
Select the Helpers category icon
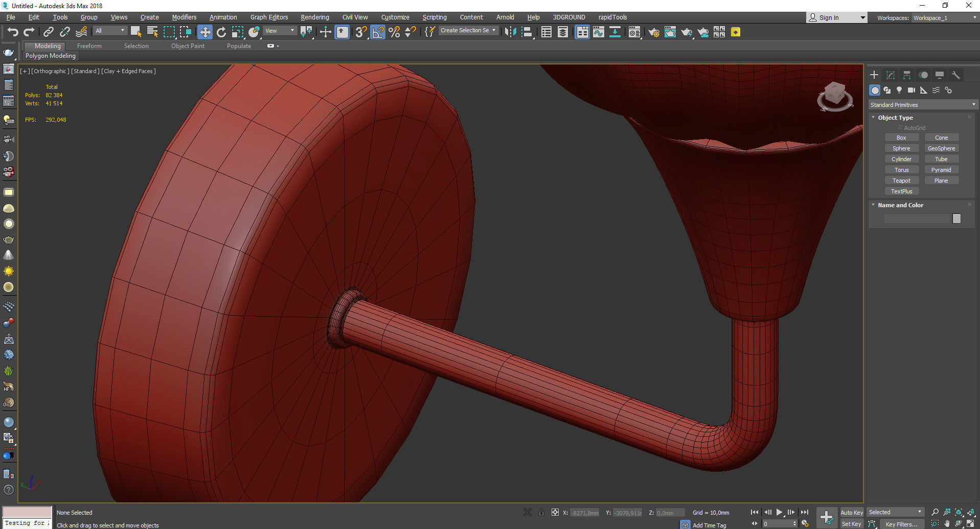pyautogui.click(x=924, y=90)
